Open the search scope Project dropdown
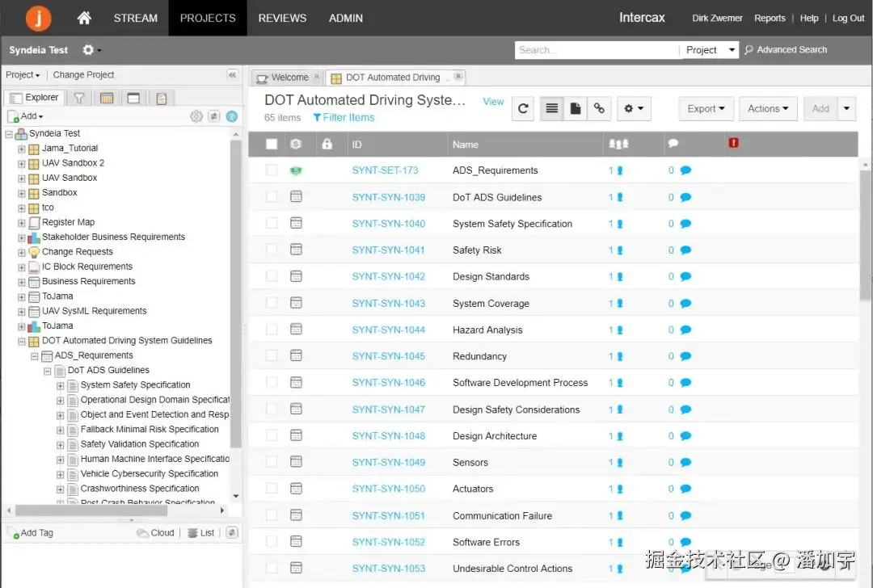Screen dimensions: 873x588 (x=710, y=50)
